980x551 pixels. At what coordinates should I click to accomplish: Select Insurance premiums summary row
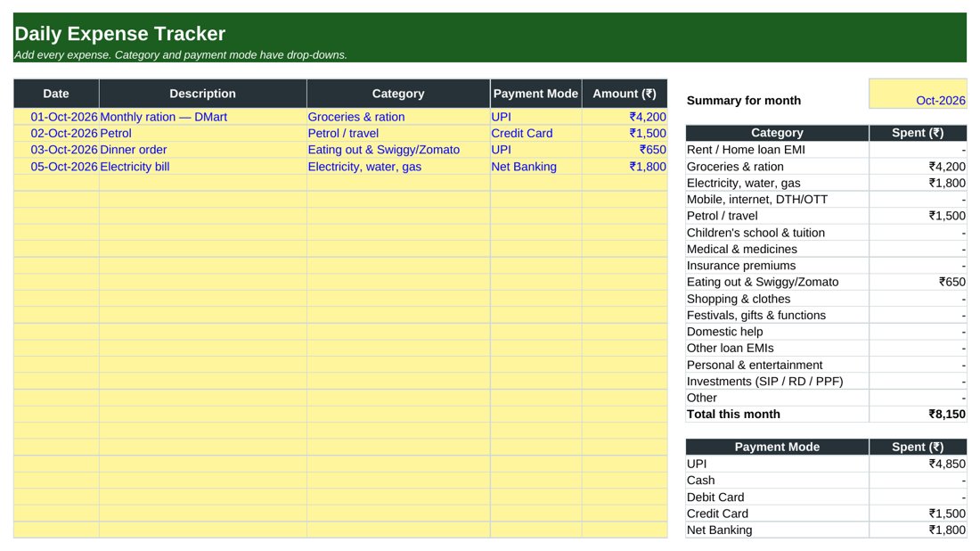[x=826, y=266]
